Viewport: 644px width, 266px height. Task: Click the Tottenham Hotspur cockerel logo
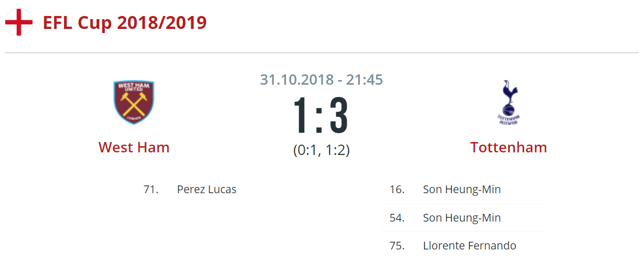(509, 102)
